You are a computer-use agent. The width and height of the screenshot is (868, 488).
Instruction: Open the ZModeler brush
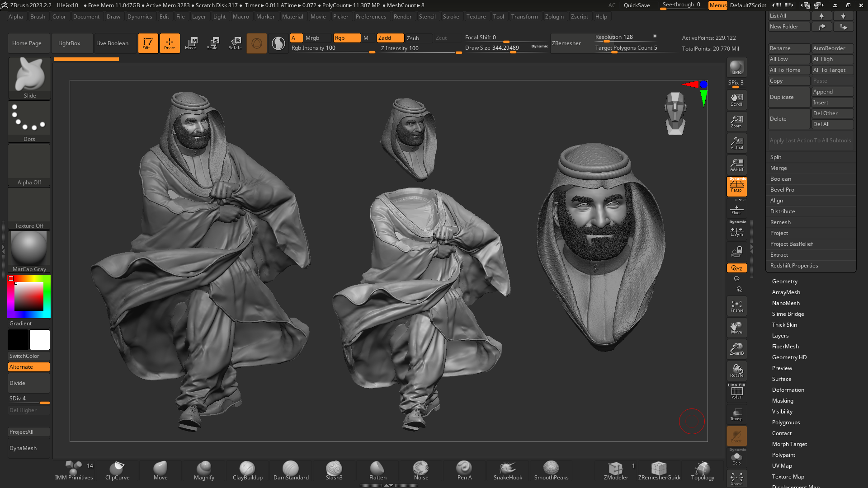616,470
